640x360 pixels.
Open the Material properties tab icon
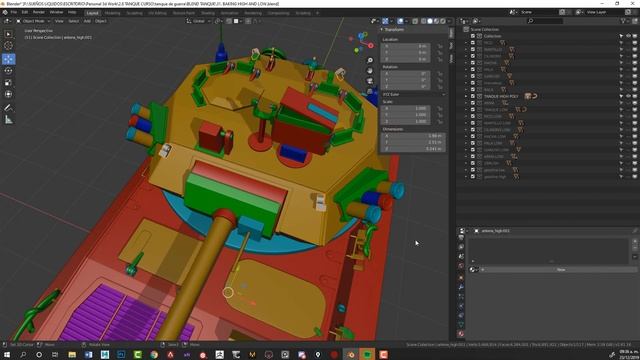point(461,333)
